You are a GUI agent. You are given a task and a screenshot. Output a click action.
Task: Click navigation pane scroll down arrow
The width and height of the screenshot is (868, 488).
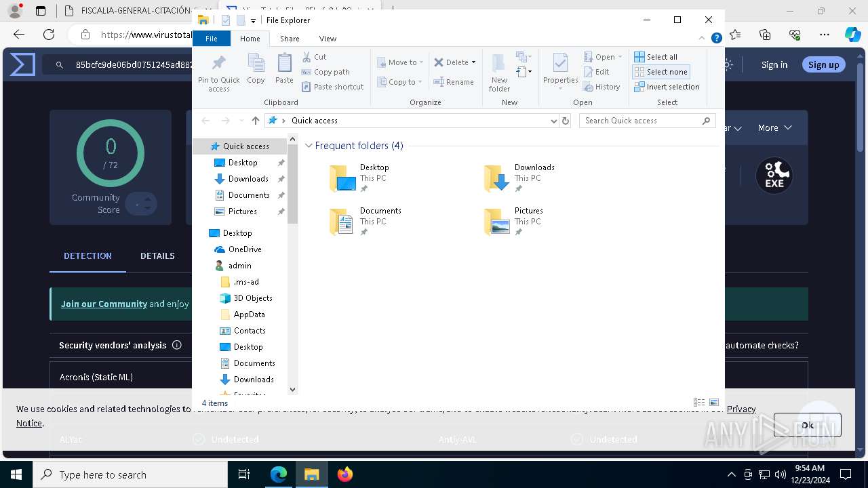[293, 390]
